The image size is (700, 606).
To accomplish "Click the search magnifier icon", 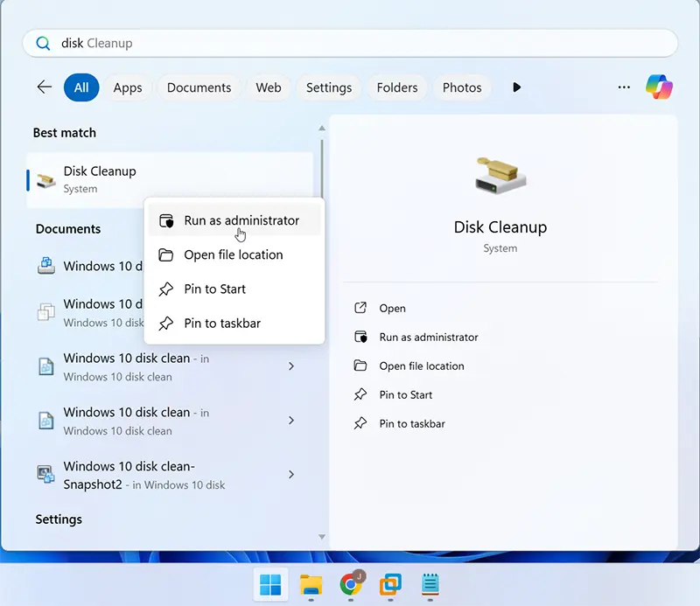I will click(43, 44).
